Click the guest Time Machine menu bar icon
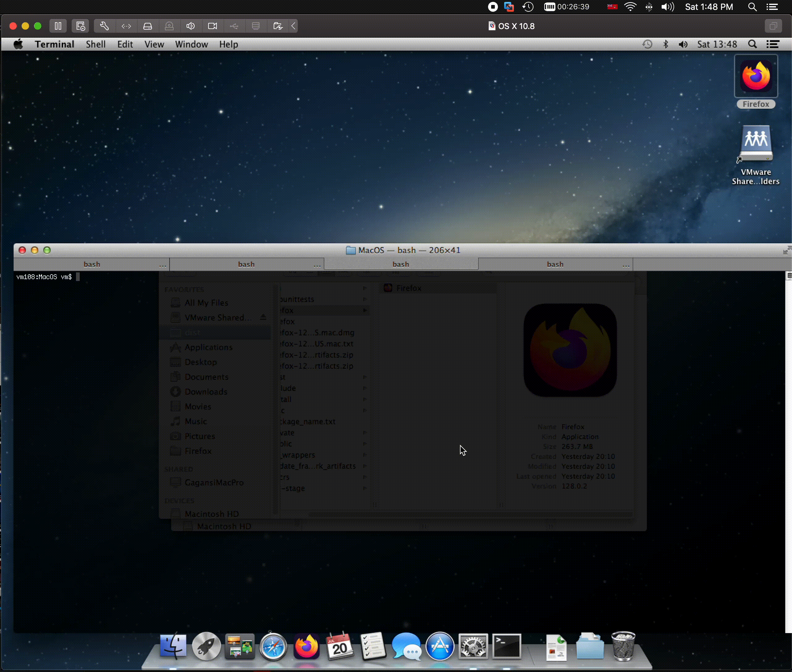 [647, 44]
